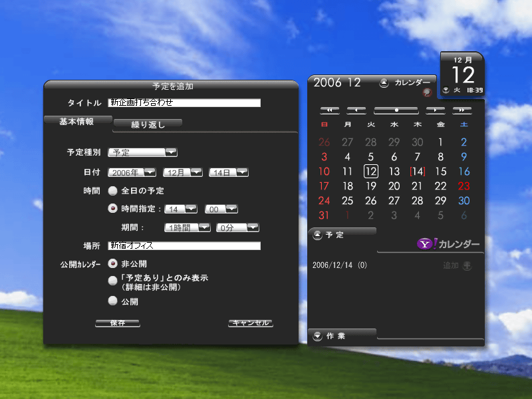The width and height of the screenshot is (532, 399).
Task: Expand the 作業 section arrow
Action: coord(317,336)
